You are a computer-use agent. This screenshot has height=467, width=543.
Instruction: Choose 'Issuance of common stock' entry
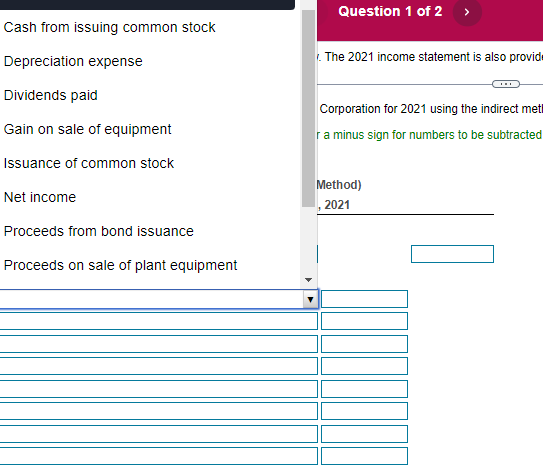coord(89,163)
